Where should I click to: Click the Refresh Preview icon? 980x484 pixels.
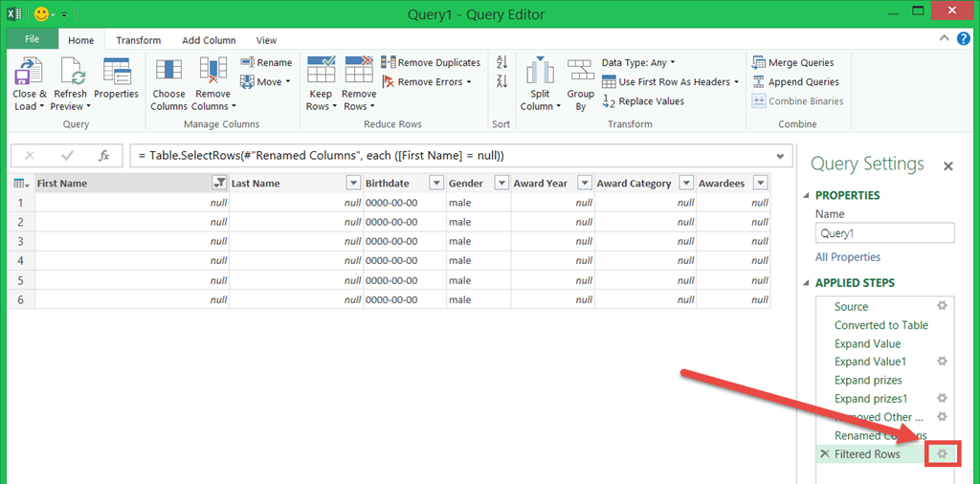point(72,73)
